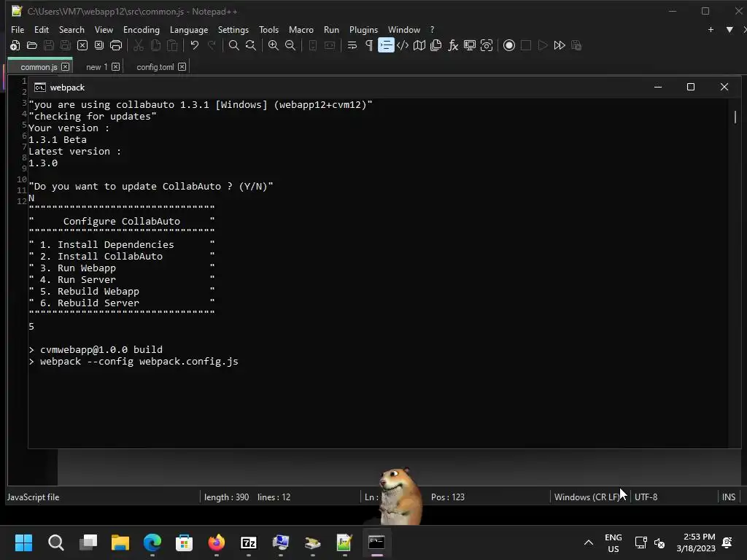Close current document toolbar icon
The image size is (747, 560).
coord(82,45)
